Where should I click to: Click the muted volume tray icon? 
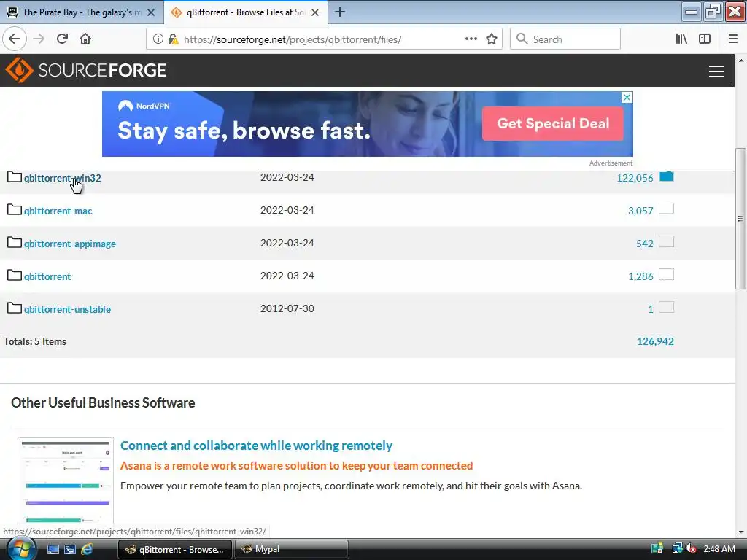[692, 548]
